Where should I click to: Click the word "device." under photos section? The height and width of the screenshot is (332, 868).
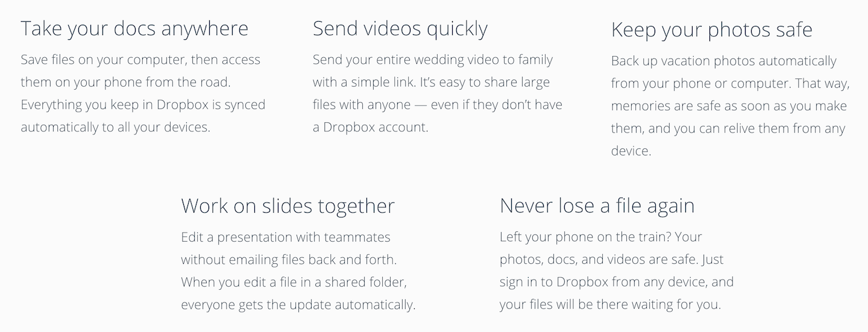pos(631,151)
